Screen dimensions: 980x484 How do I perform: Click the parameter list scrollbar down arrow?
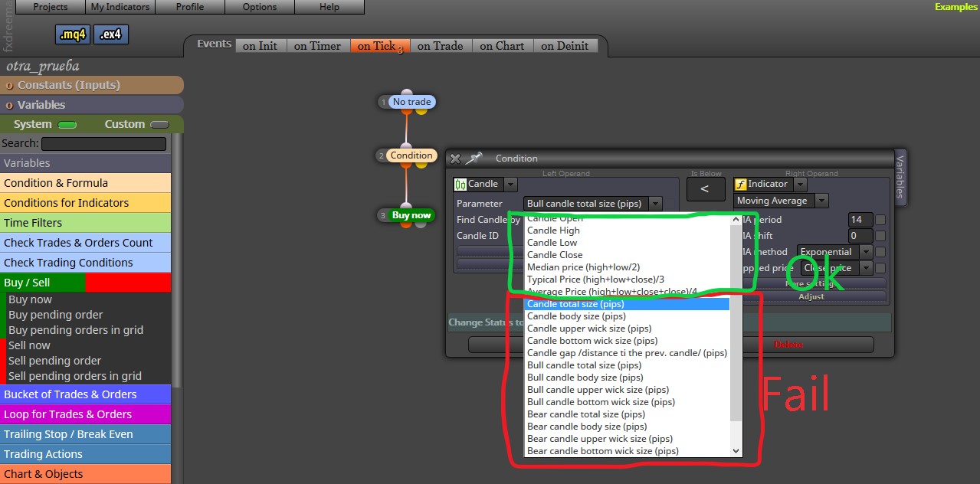(736, 451)
